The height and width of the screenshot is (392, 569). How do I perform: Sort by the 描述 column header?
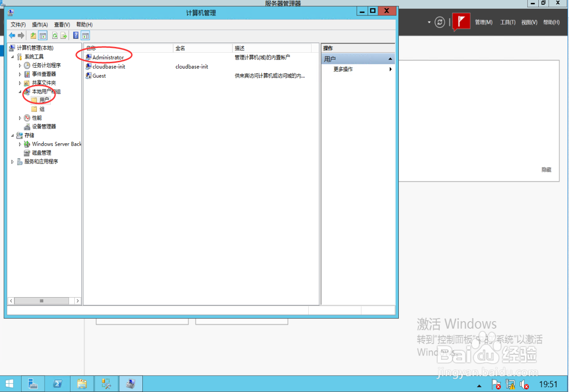[x=272, y=48]
